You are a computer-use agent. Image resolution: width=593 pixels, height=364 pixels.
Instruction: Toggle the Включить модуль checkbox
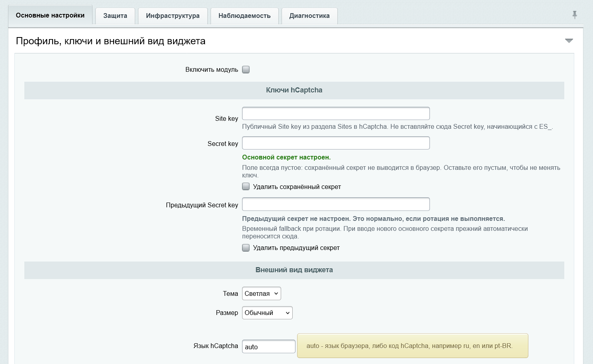[246, 69]
